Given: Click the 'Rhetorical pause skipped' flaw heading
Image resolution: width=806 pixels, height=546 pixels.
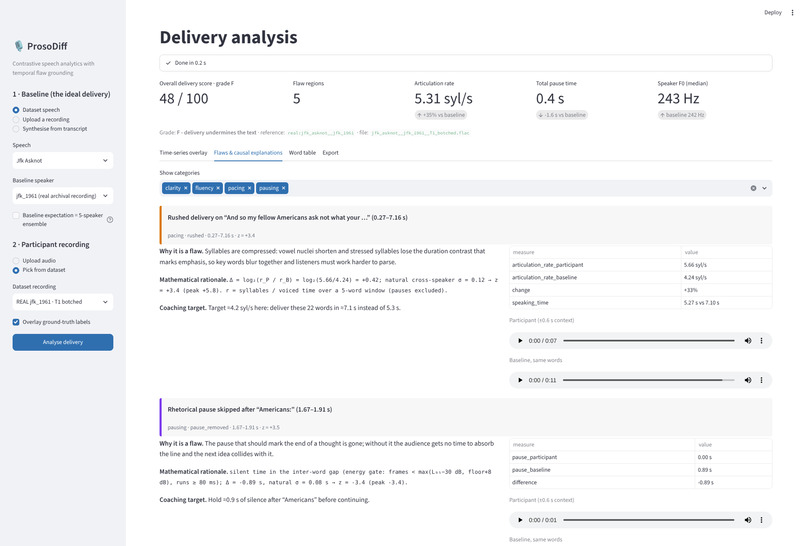Looking at the screenshot, I should click(x=250, y=410).
